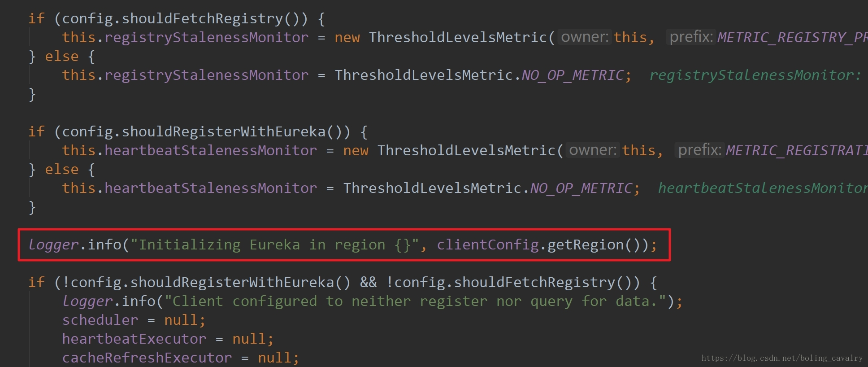This screenshot has height=367, width=868.
Task: Click ThresholdLevelsMetric constructor on heartbeatStalenessMonitor line
Action: click(x=466, y=150)
